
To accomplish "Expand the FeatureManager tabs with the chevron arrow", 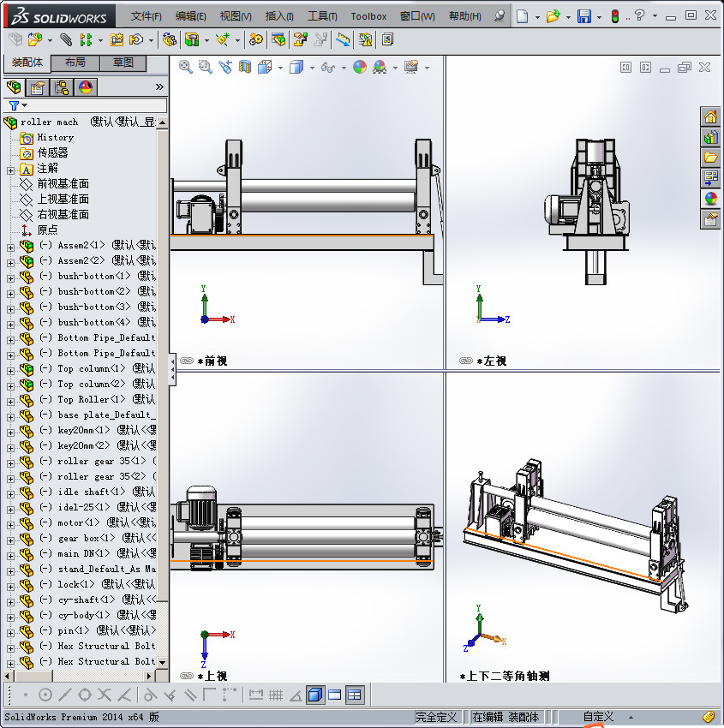I will 159,87.
